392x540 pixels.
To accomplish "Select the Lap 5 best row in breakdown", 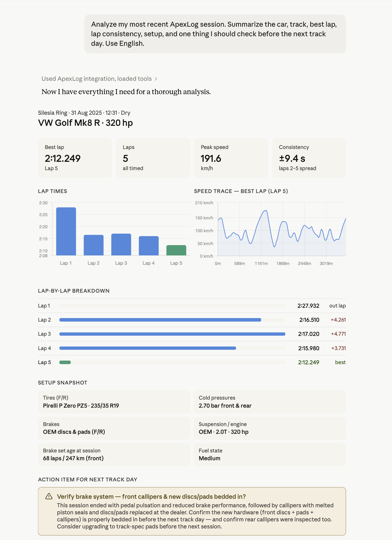I will tap(192, 362).
